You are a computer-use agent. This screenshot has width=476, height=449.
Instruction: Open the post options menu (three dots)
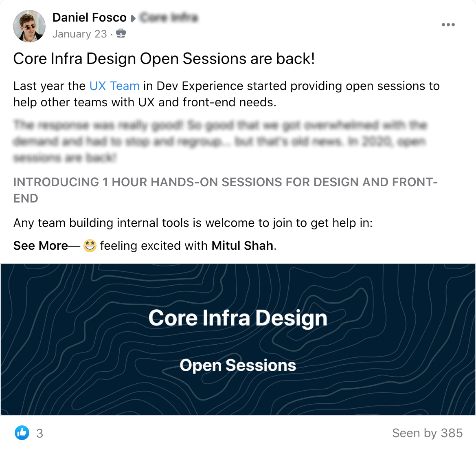point(448,24)
